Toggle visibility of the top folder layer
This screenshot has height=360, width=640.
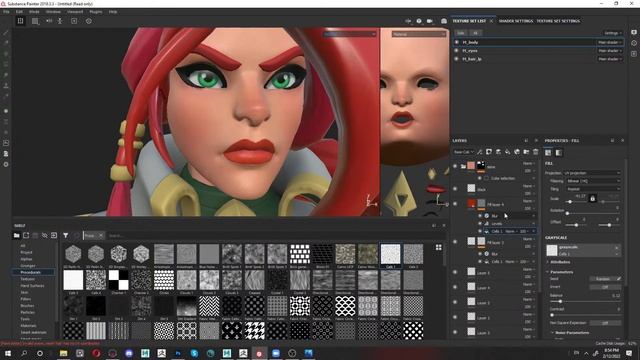pos(455,166)
